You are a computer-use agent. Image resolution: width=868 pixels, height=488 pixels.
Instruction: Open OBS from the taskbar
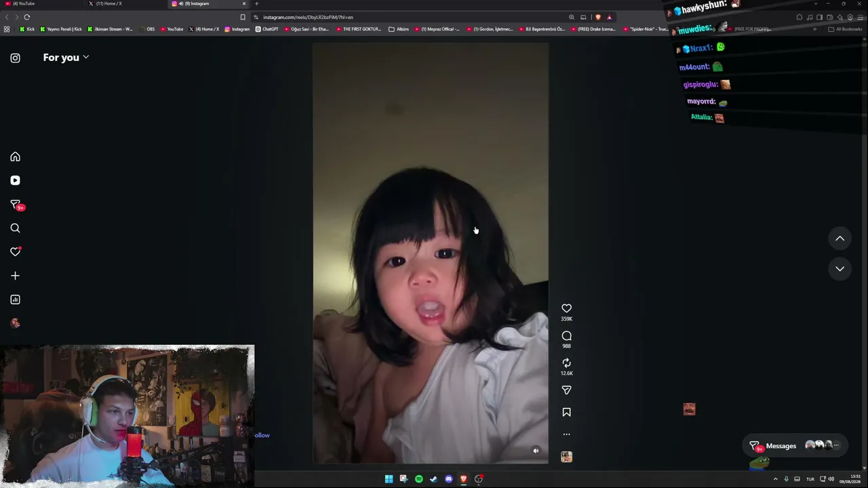pyautogui.click(x=478, y=479)
